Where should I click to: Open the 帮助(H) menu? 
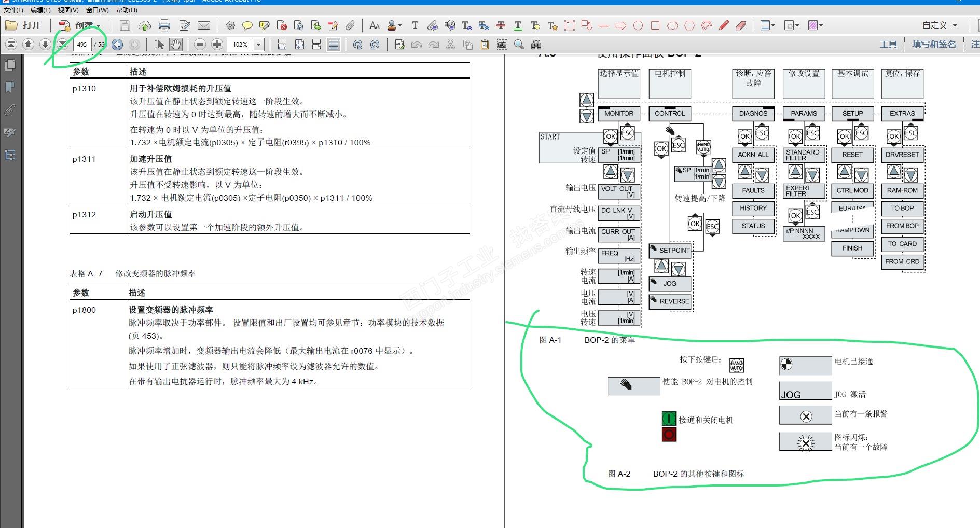pyautogui.click(x=127, y=10)
